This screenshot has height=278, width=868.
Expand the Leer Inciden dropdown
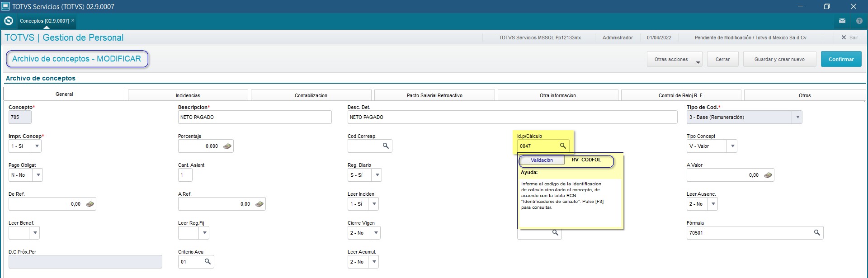pyautogui.click(x=374, y=204)
